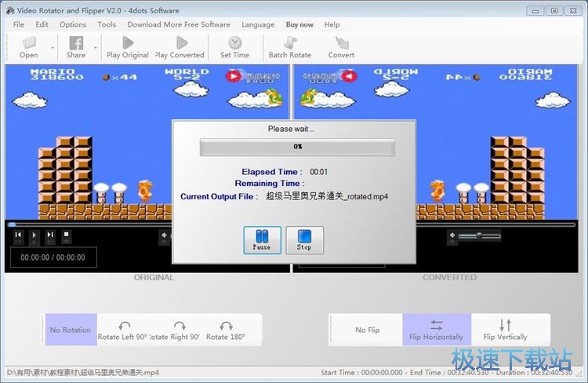Stop the conversion in progress

click(x=304, y=240)
